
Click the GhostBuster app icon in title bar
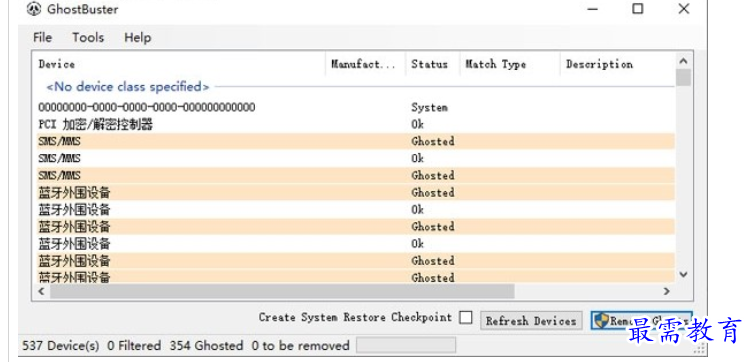(33, 9)
